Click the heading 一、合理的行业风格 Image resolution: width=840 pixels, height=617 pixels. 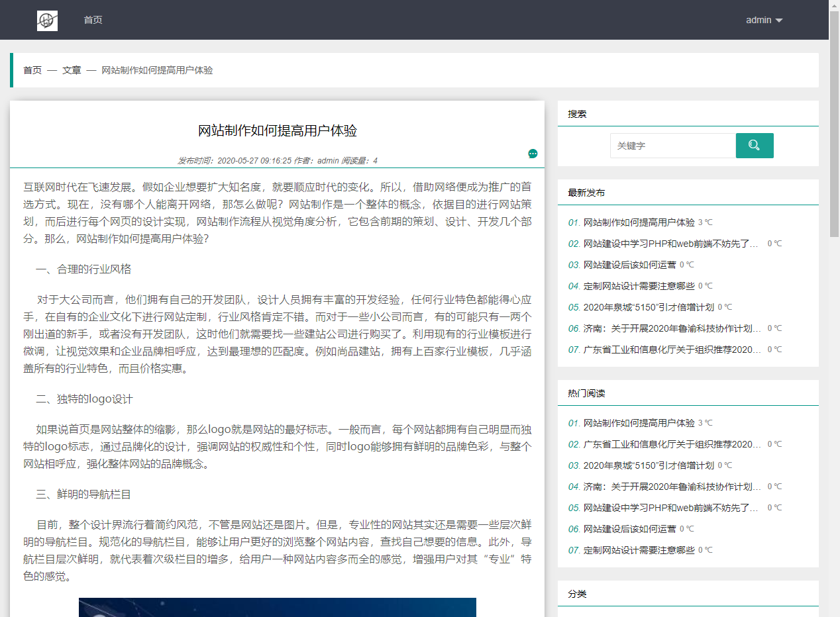pos(83,269)
